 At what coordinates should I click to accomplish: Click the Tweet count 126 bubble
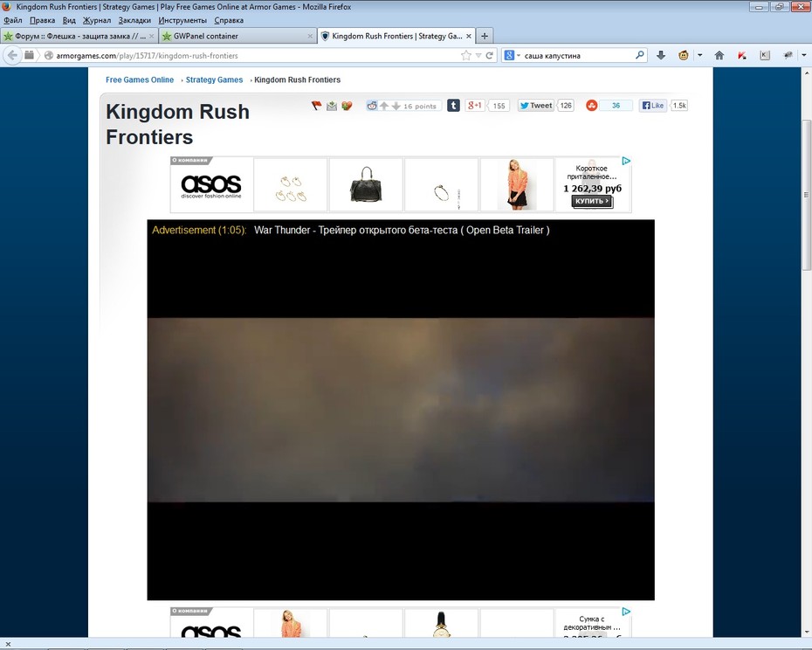[x=566, y=106]
